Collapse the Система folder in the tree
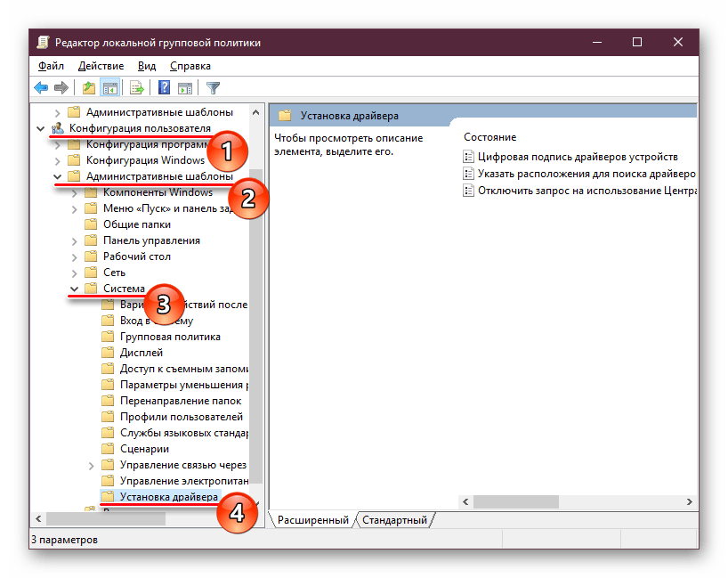Screen dimensions: 728x578 75,289
